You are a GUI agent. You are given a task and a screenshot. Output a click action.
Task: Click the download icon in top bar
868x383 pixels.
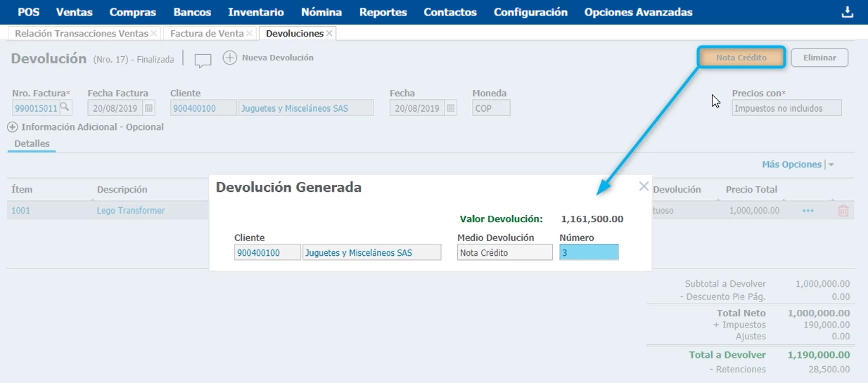pos(847,12)
